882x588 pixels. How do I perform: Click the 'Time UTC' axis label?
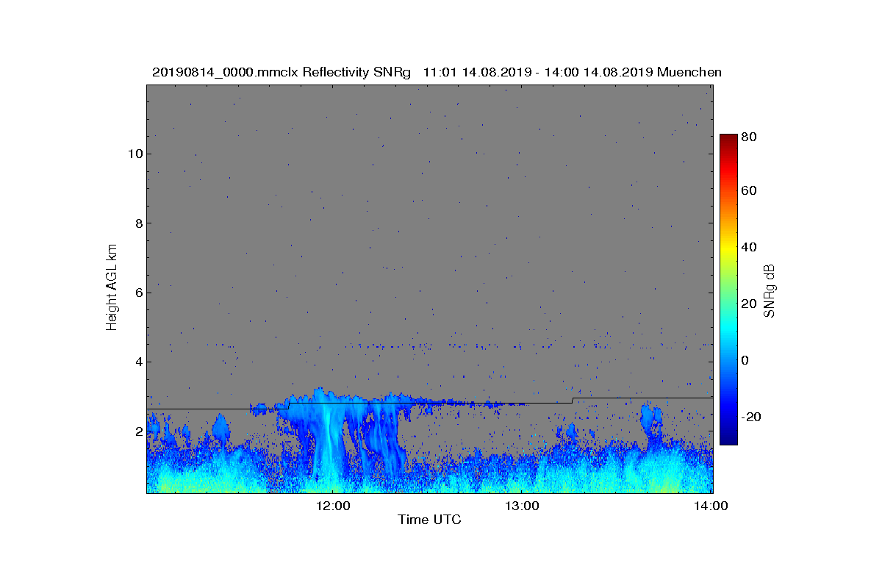point(429,520)
